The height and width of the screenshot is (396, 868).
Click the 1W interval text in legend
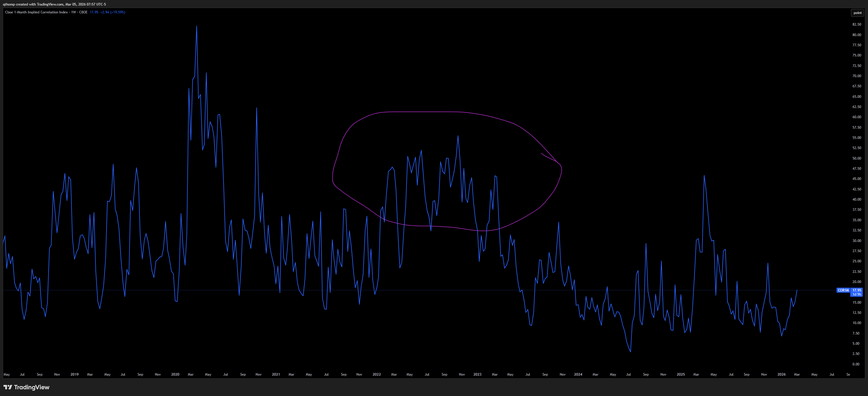[x=73, y=12]
